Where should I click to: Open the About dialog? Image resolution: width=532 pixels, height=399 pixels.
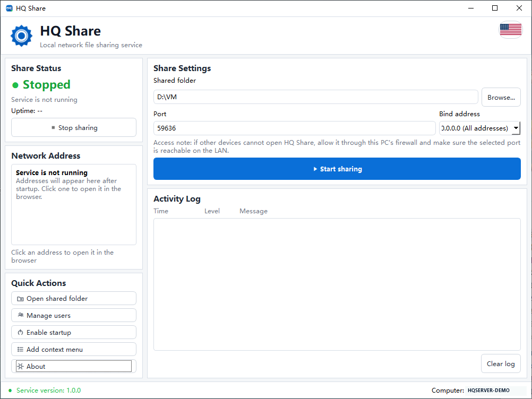74,366
